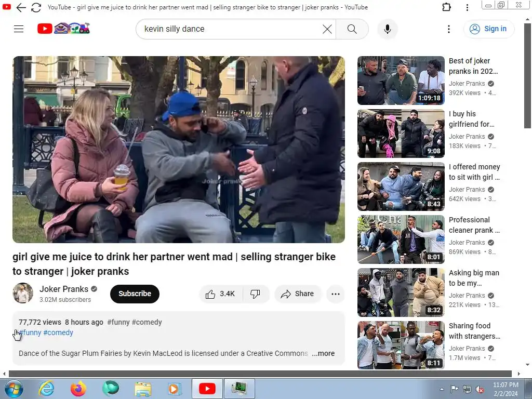Expand description with ...more
The image size is (532, 399).
point(323,353)
